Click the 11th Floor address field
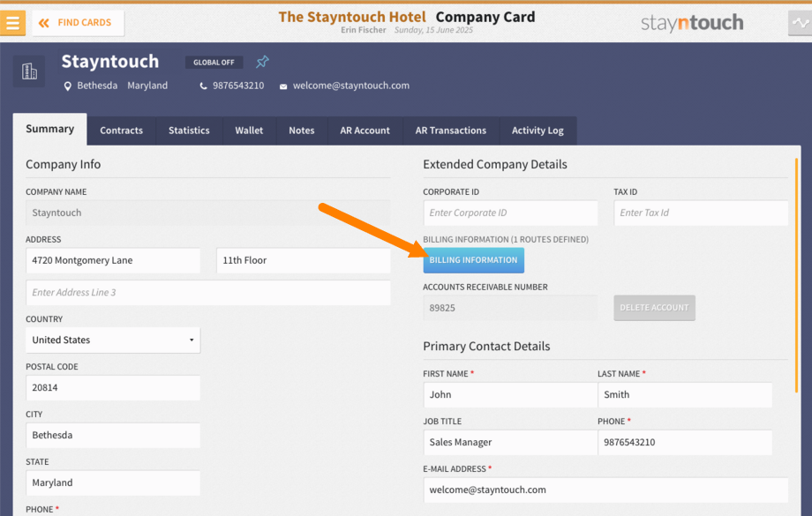Image resolution: width=812 pixels, height=516 pixels. tap(304, 260)
